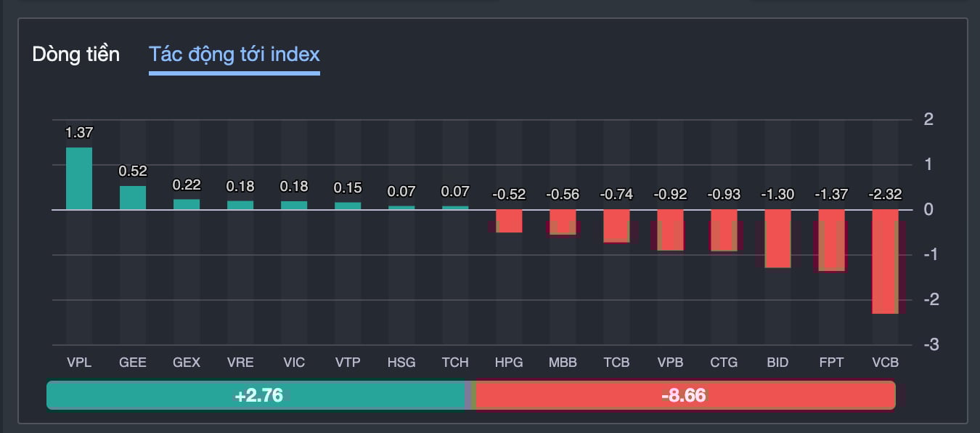
Task: Click the VTP green bar
Action: (x=348, y=206)
